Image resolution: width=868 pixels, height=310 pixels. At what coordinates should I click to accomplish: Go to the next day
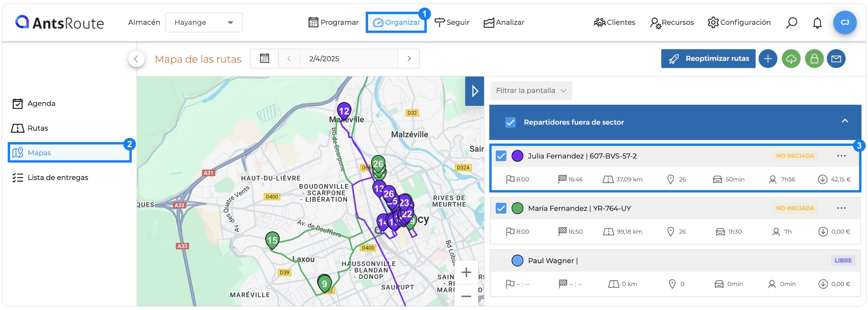click(x=409, y=58)
